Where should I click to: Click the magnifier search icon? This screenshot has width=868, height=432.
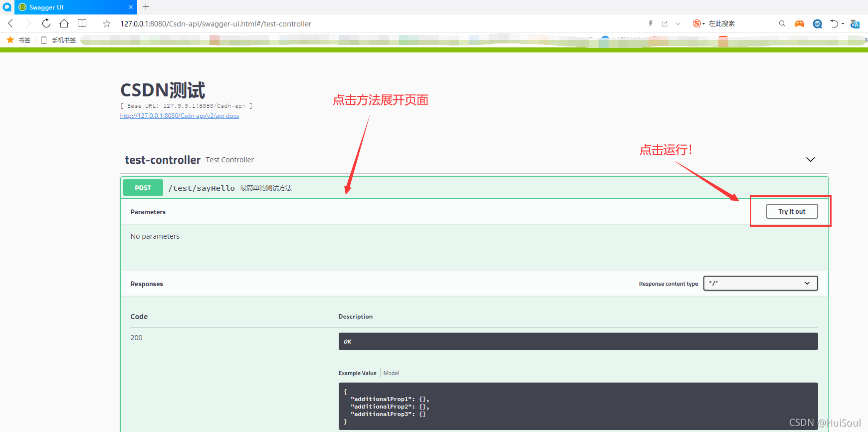tap(782, 23)
